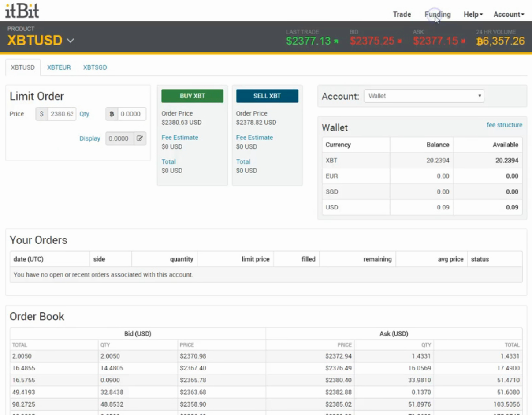Viewport: 532px width, 415px height.
Task: Click the ask price $2385.02
Action: click(339, 404)
